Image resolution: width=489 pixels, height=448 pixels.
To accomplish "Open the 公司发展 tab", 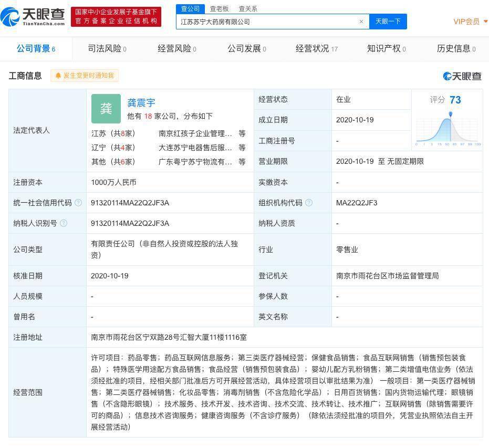I will tap(247, 49).
